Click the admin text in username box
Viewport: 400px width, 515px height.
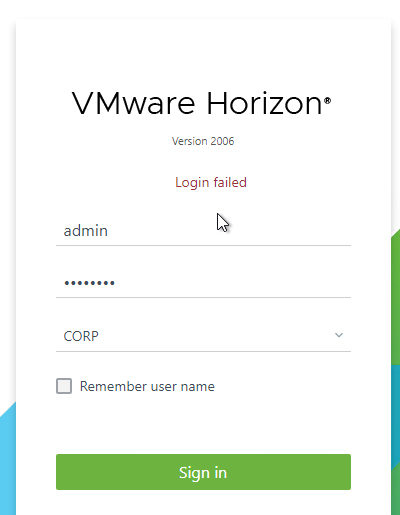[86, 231]
